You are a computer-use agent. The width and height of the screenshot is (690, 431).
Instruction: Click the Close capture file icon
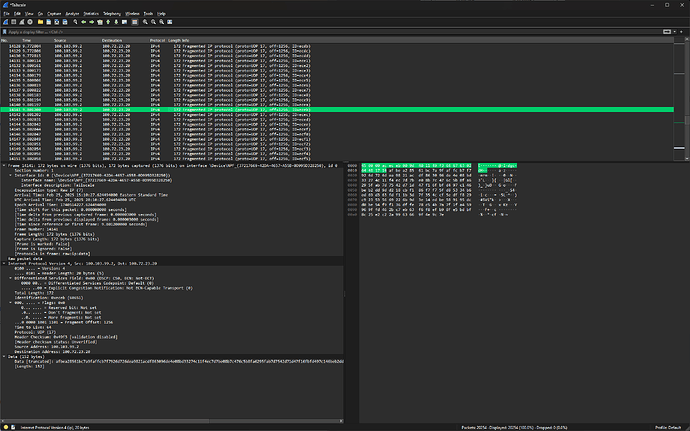pyautogui.click(x=57, y=22)
